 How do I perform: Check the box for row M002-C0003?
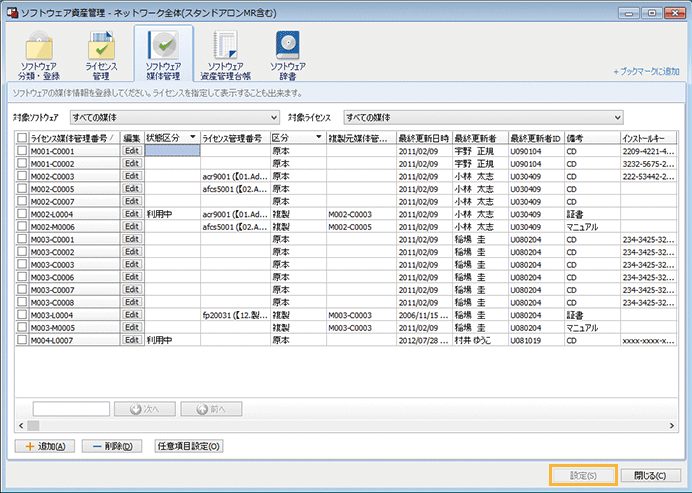pos(22,176)
